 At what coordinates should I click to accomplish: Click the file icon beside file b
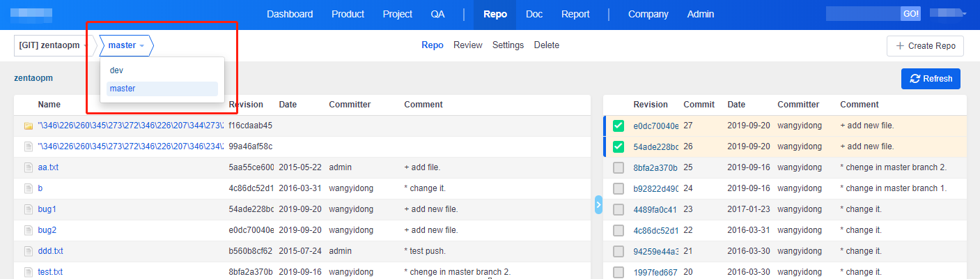click(x=29, y=188)
